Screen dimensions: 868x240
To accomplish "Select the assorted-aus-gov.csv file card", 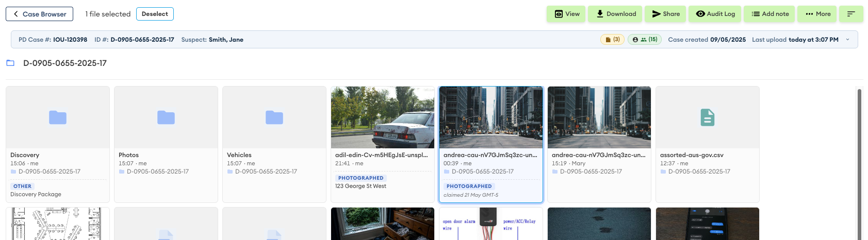I will click(708, 144).
